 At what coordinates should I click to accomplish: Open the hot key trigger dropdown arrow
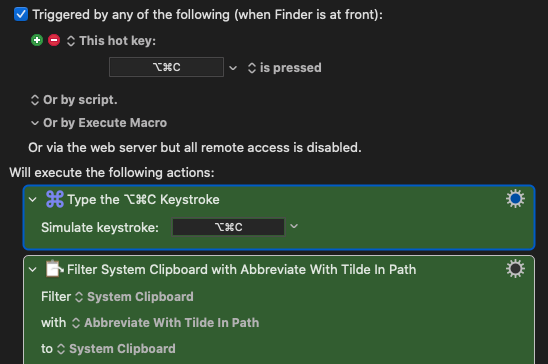tap(233, 68)
